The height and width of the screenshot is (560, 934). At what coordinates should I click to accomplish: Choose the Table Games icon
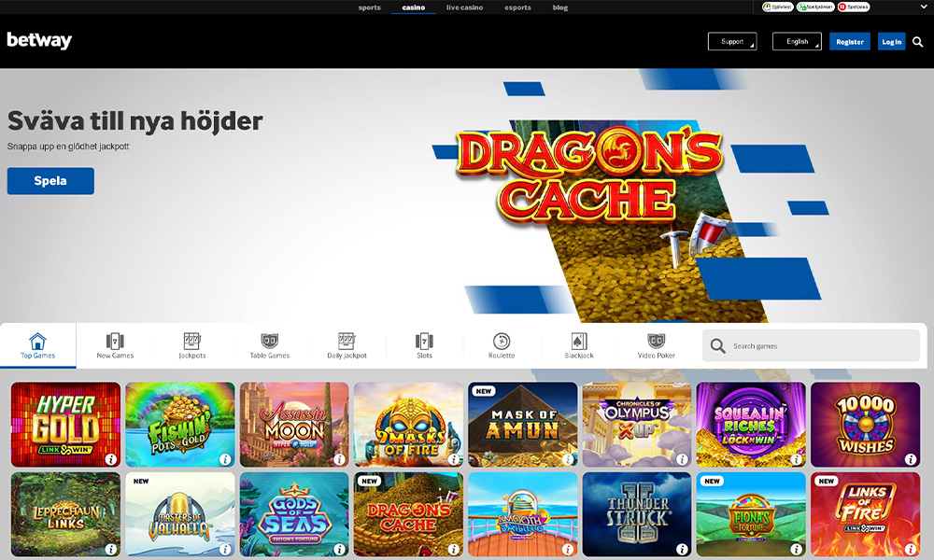(269, 341)
